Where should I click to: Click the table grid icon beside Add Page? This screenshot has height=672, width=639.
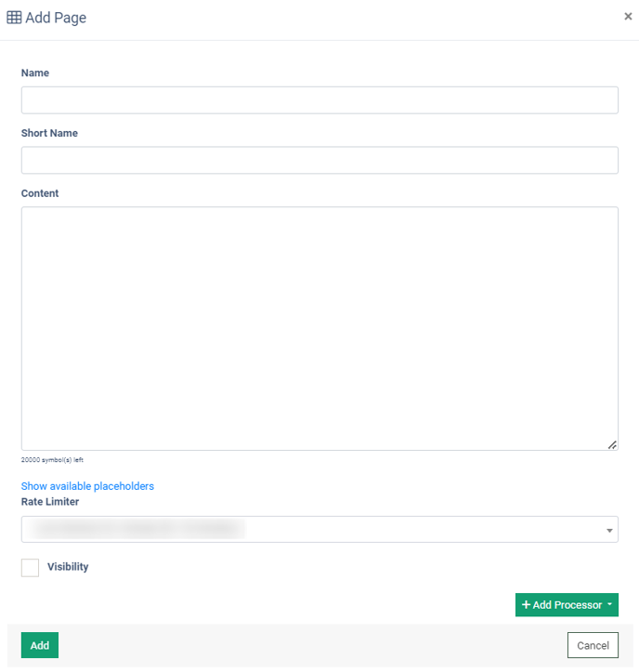(x=14, y=18)
